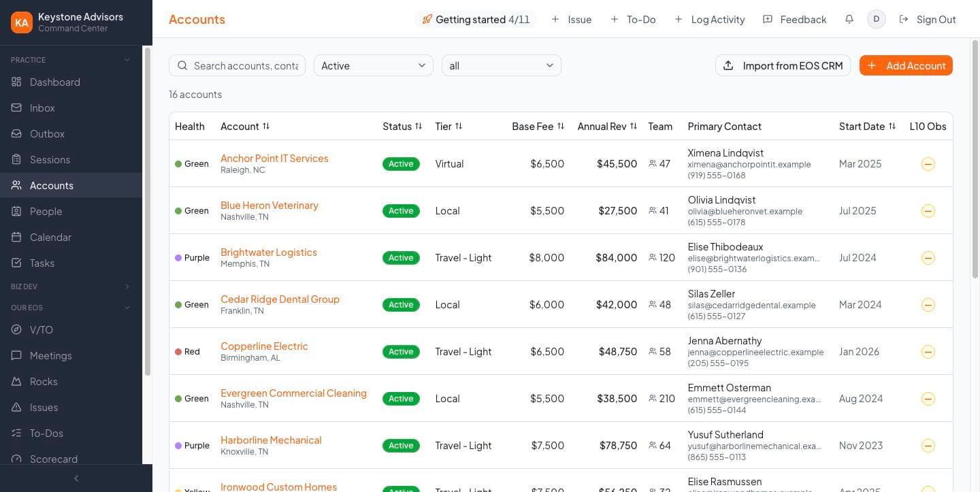Screen dimensions: 980x492
Task: Click Purple health indicator for Harborline
Action: tap(193, 446)
